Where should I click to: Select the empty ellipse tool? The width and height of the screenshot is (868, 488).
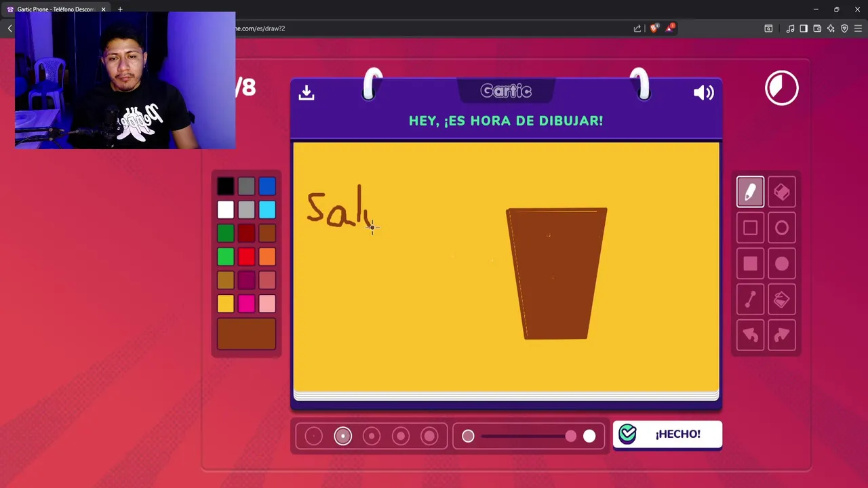click(781, 228)
